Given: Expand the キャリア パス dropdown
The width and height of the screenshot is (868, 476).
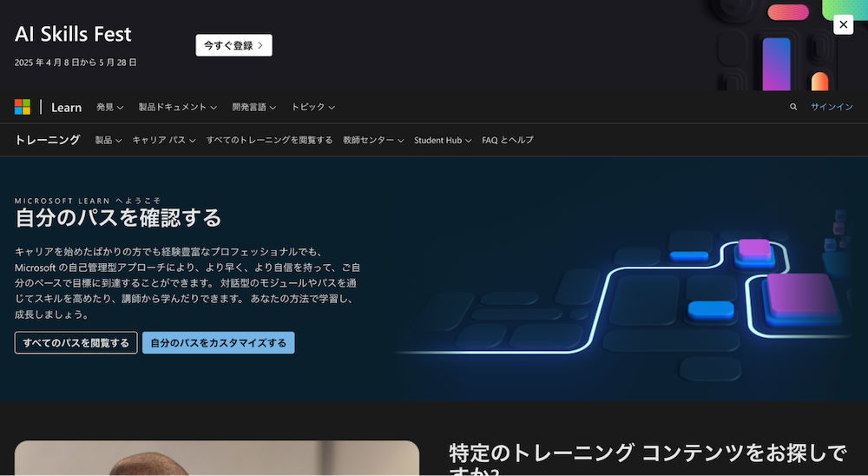Looking at the screenshot, I should coord(164,140).
